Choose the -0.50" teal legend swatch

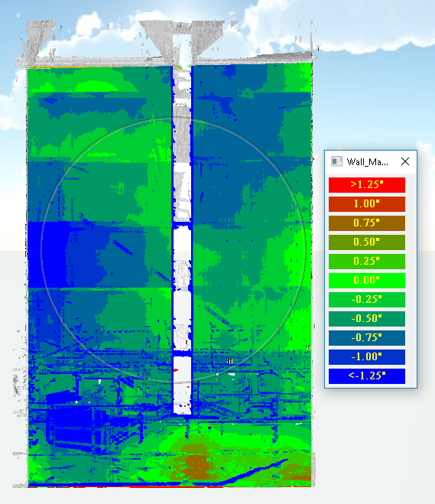pyautogui.click(x=366, y=318)
